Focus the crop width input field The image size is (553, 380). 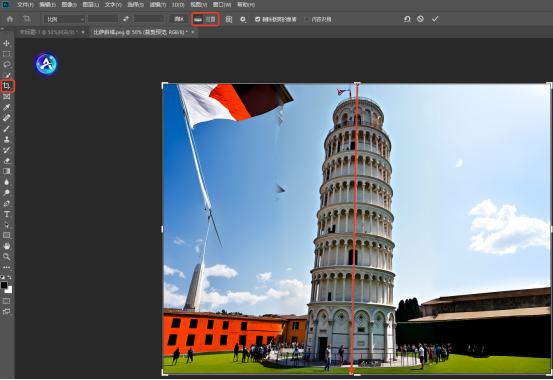103,19
